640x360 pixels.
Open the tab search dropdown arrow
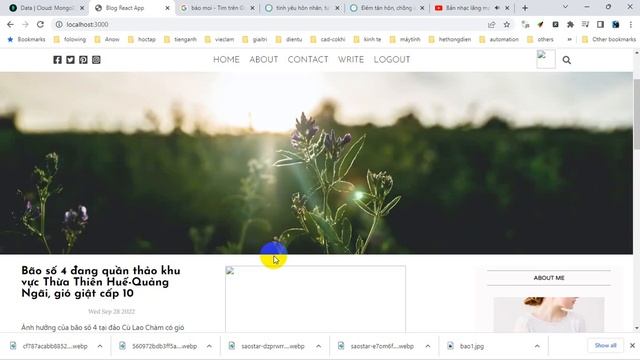point(565,7)
